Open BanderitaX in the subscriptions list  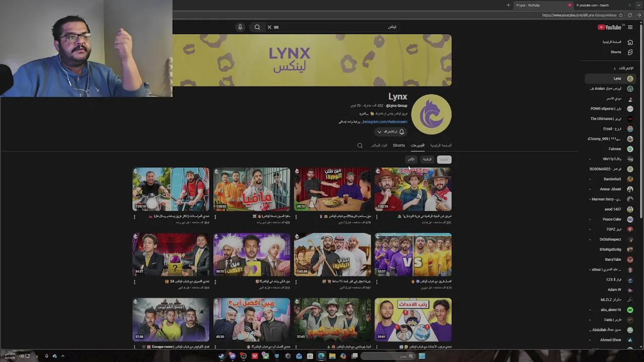click(610, 179)
